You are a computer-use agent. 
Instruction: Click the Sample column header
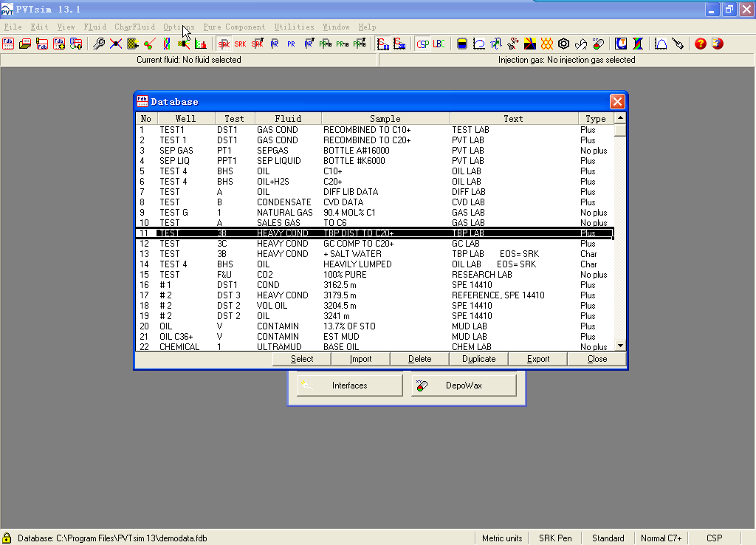coord(385,119)
